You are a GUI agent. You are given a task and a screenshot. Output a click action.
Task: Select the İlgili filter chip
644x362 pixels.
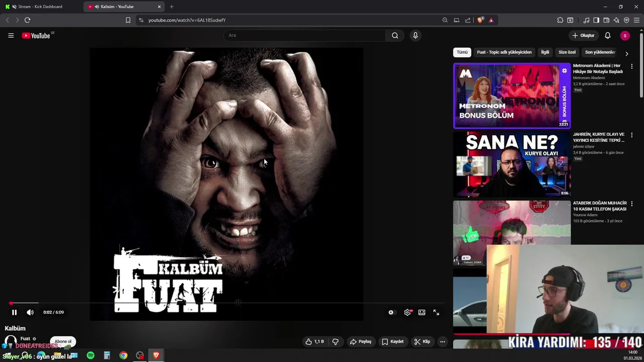pos(545,52)
